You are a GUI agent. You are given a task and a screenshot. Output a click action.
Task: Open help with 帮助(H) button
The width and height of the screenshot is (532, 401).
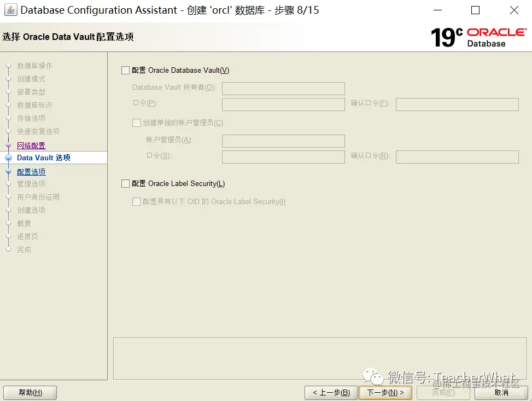click(x=30, y=392)
